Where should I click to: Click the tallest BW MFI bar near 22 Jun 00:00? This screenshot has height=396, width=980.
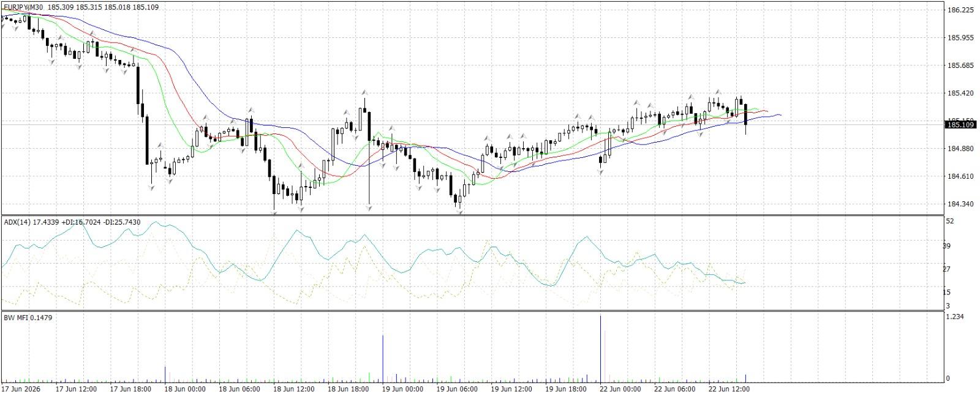coord(600,348)
